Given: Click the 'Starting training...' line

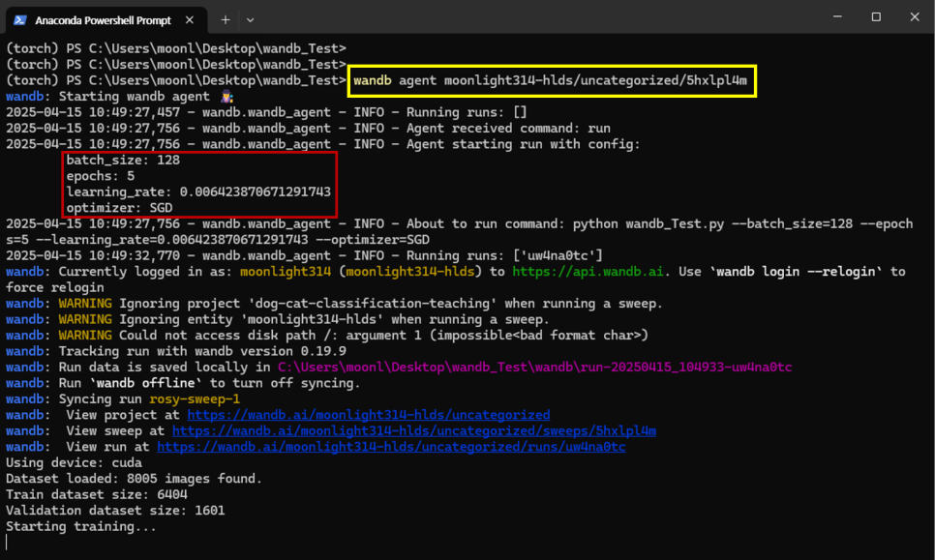Looking at the screenshot, I should pos(81,527).
